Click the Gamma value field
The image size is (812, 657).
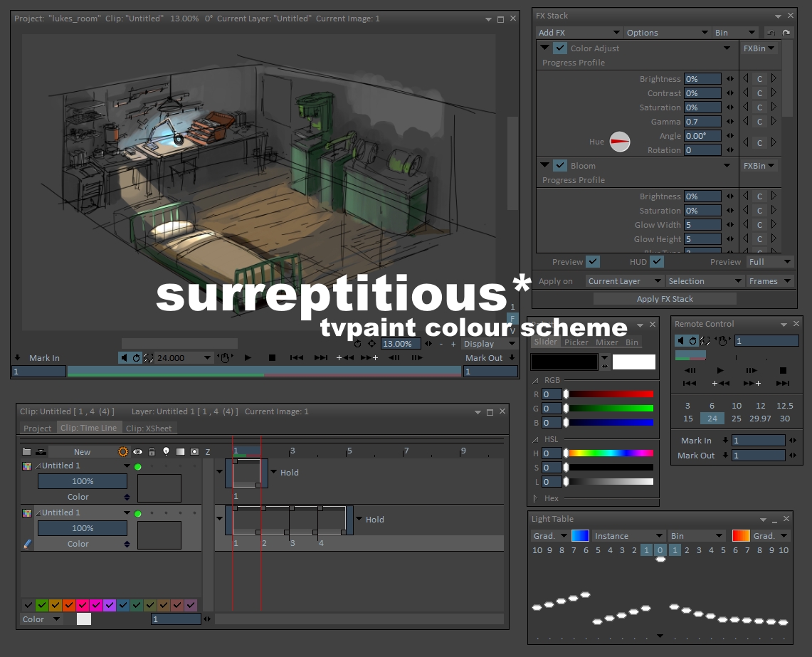(x=702, y=122)
